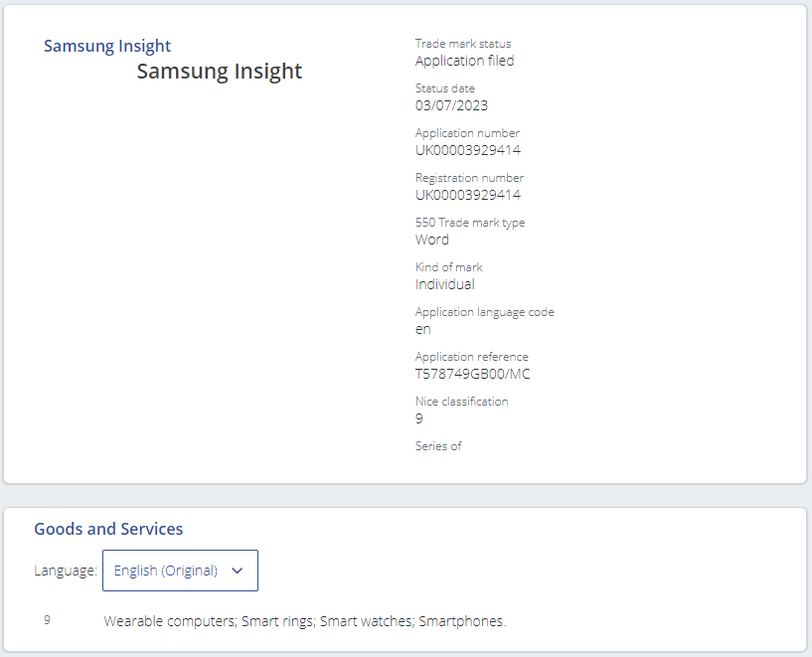Click the number under Nice classification
812x657 pixels.
pyautogui.click(x=419, y=418)
